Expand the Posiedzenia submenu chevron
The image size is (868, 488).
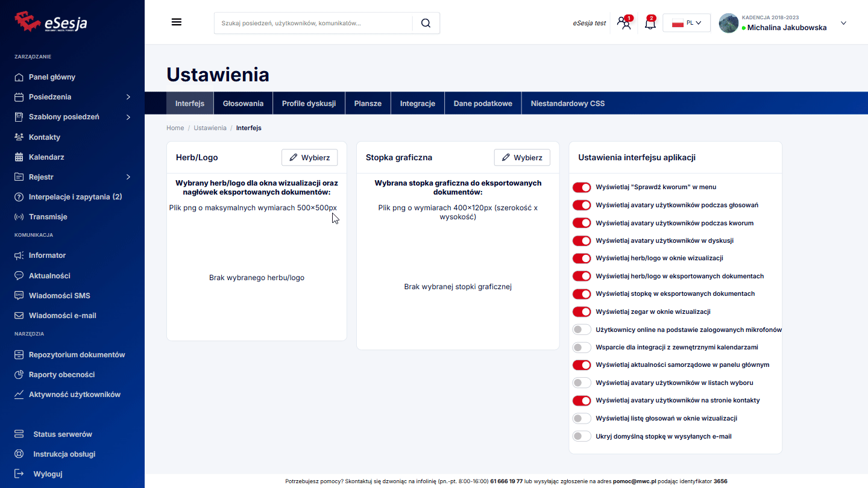(128, 97)
